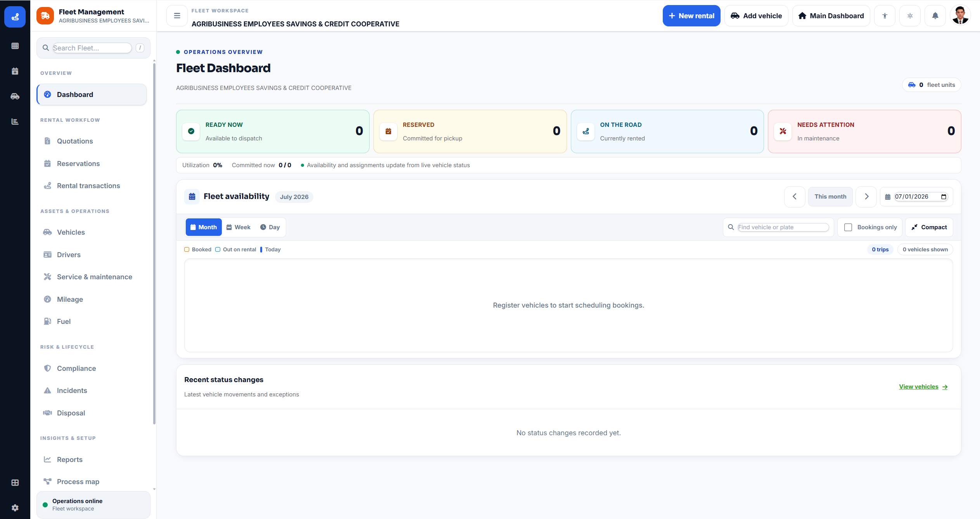The image size is (980, 519).
Task: Click the bottom table icon in the left rail
Action: (15, 483)
